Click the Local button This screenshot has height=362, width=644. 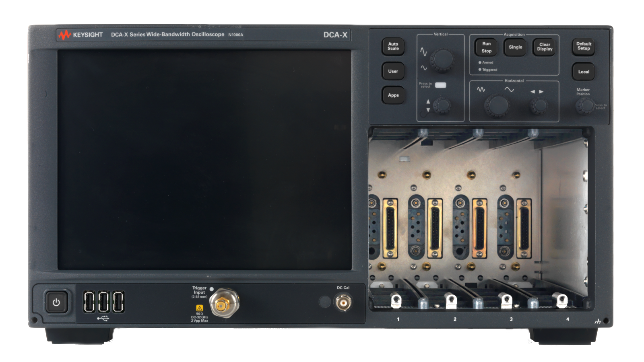584,72
